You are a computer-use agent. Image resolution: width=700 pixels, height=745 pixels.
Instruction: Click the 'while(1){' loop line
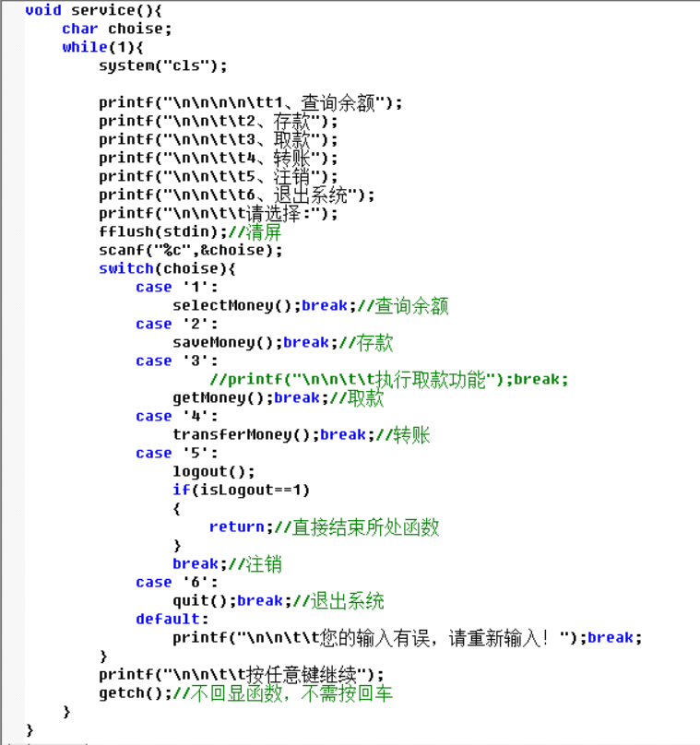click(x=102, y=48)
